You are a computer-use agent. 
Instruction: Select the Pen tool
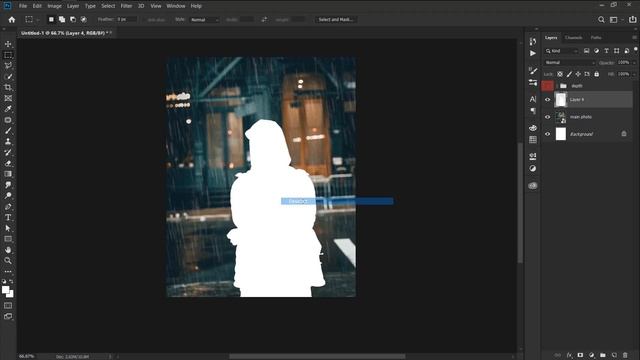point(8,207)
